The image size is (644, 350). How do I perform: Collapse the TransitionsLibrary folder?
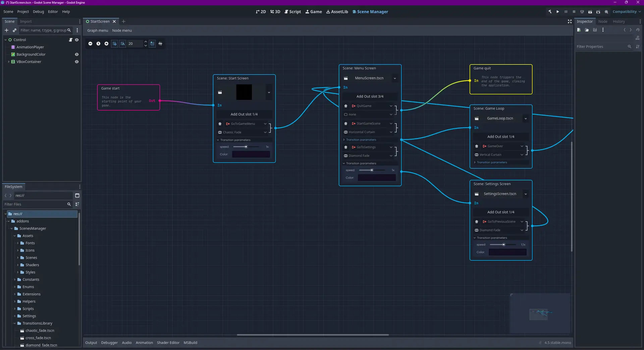tap(15, 324)
